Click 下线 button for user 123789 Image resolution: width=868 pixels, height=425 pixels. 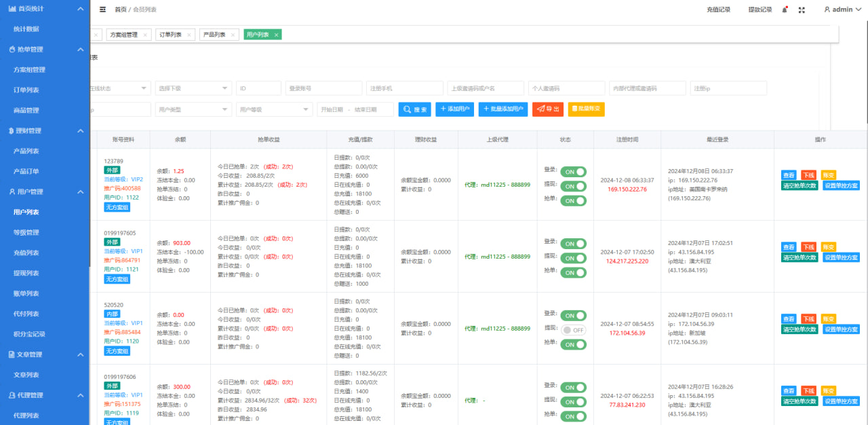[x=808, y=175]
